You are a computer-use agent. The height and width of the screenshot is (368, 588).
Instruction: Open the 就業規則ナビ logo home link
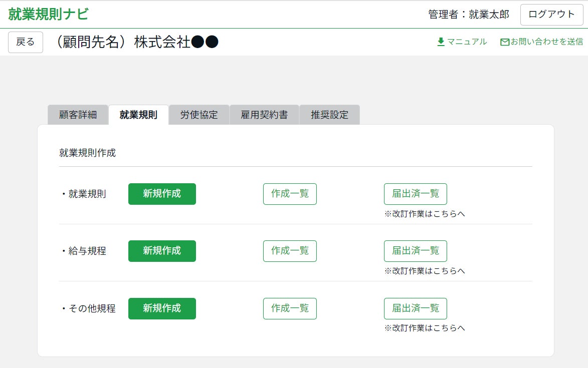[x=49, y=14]
